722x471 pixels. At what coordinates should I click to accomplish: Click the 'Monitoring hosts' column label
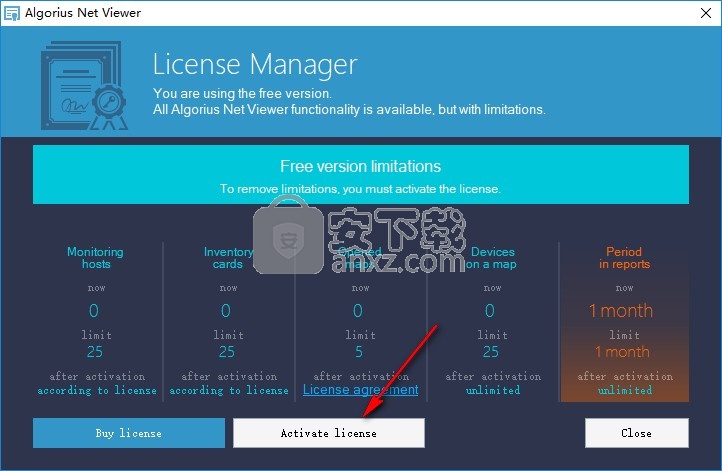click(x=95, y=258)
